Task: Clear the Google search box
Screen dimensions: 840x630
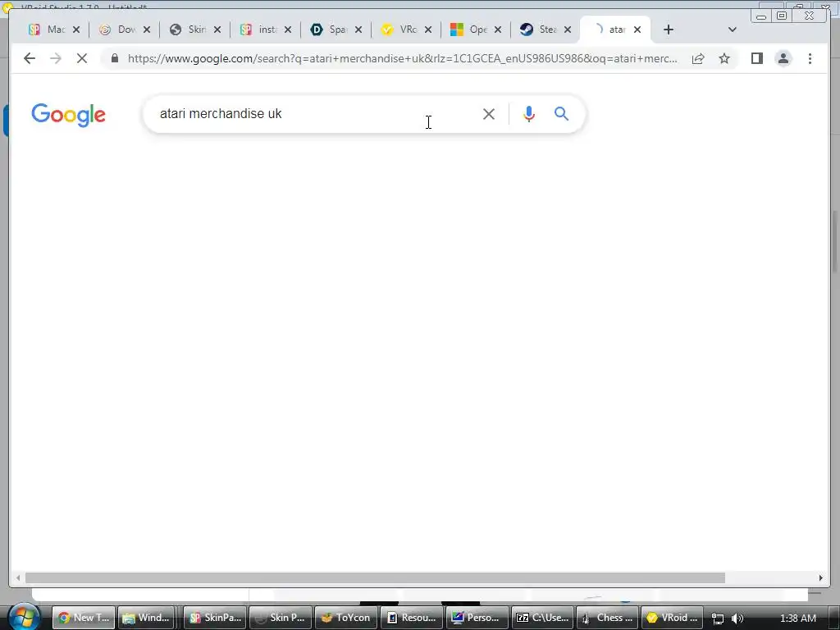Action: click(x=489, y=113)
